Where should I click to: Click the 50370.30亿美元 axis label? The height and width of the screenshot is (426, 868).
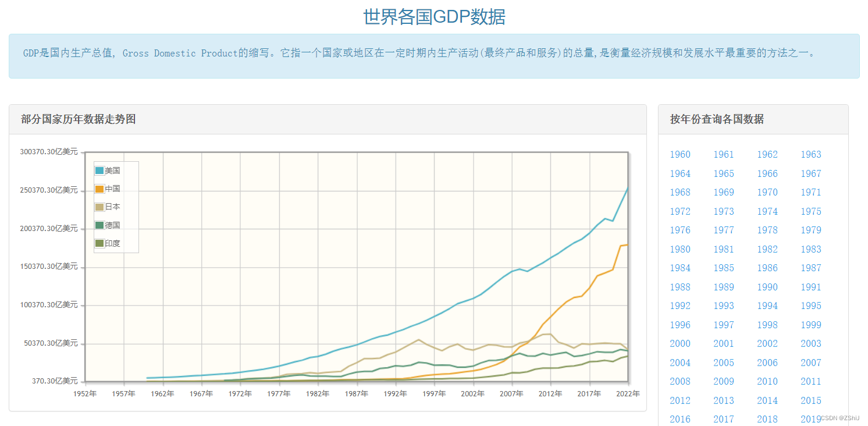(51, 343)
